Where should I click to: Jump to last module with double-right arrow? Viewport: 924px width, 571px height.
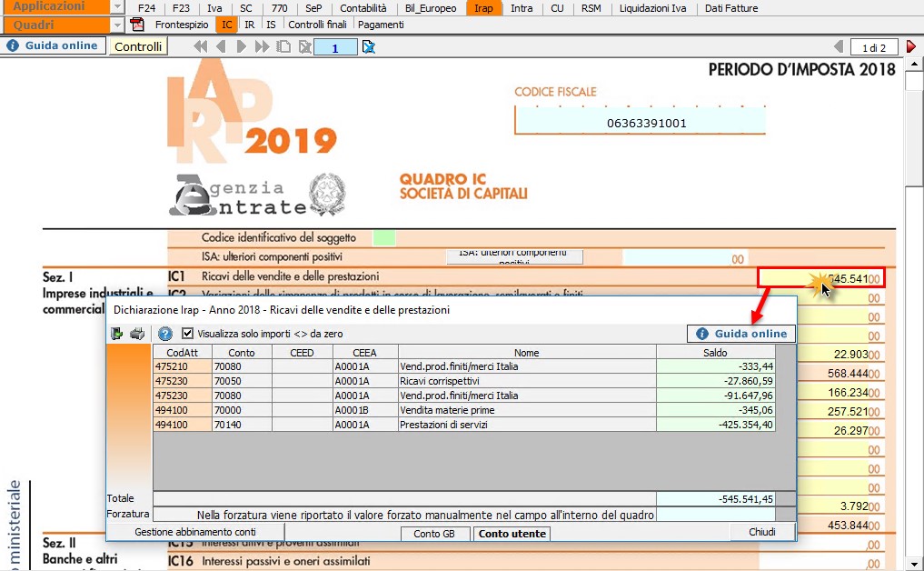click(262, 46)
